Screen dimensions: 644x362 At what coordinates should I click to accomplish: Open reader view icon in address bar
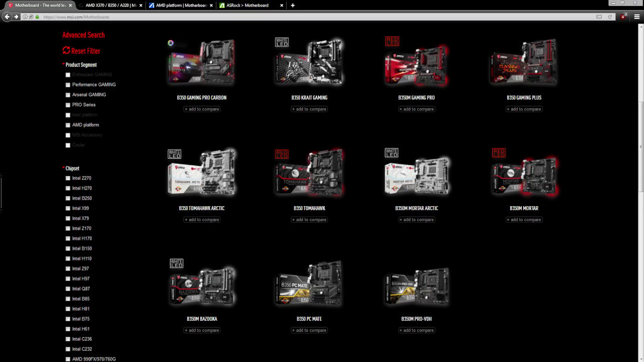[599, 17]
